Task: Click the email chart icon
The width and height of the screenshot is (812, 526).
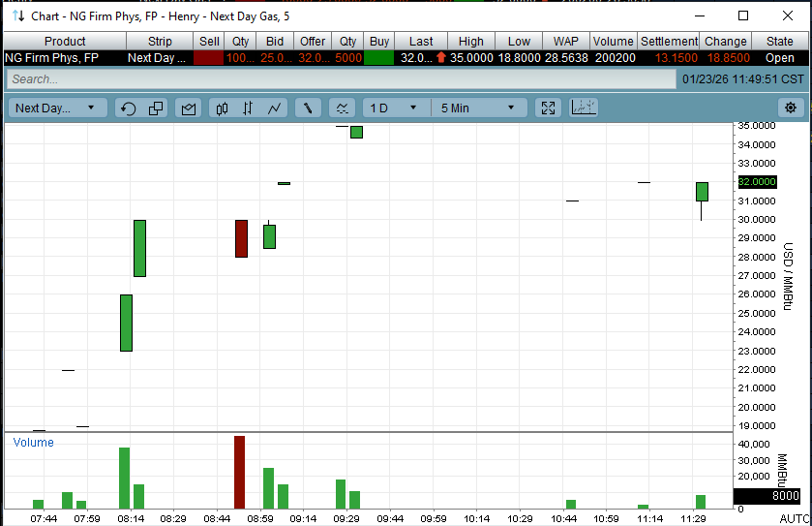Action: [x=189, y=108]
